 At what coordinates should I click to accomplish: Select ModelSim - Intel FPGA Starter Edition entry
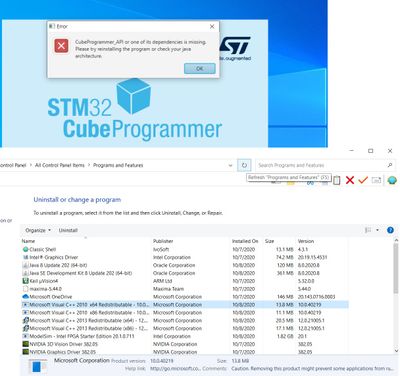(x=82, y=336)
